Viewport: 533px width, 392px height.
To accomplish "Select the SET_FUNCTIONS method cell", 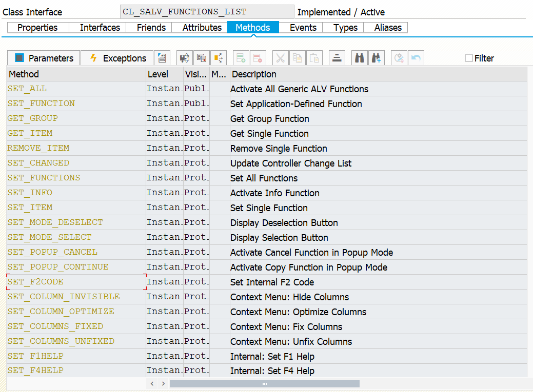I will click(76, 178).
